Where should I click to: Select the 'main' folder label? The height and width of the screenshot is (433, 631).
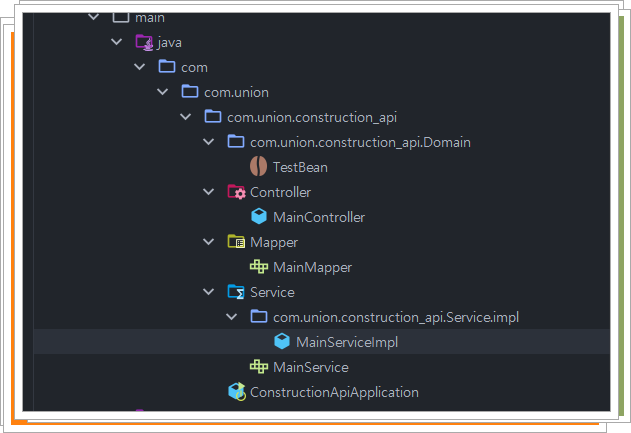coord(150,18)
